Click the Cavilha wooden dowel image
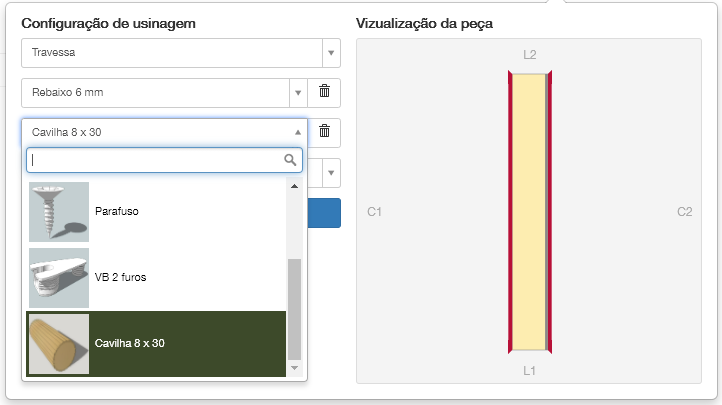The width and height of the screenshot is (722, 405). [x=59, y=343]
